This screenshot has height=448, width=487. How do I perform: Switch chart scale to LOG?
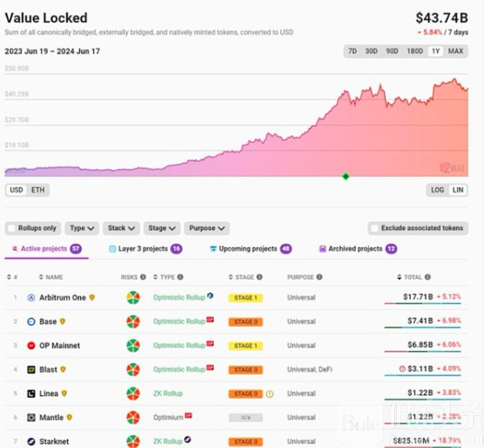pyautogui.click(x=437, y=190)
